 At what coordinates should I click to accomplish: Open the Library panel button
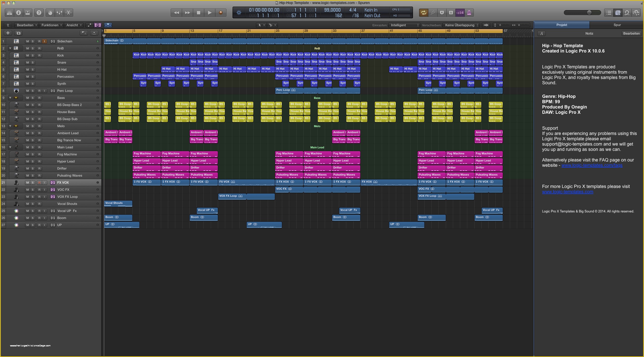tap(9, 13)
